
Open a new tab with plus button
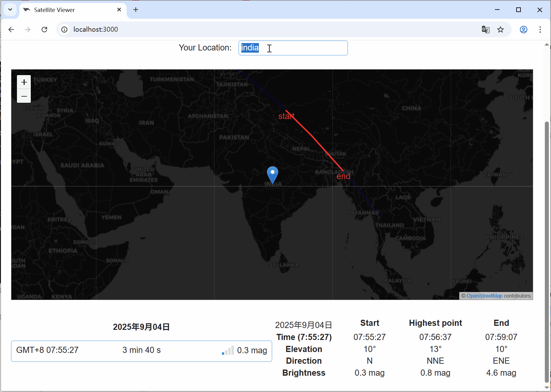point(136,10)
